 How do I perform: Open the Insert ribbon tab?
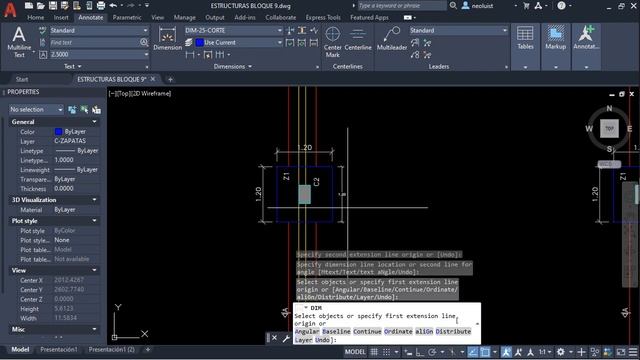(61, 18)
